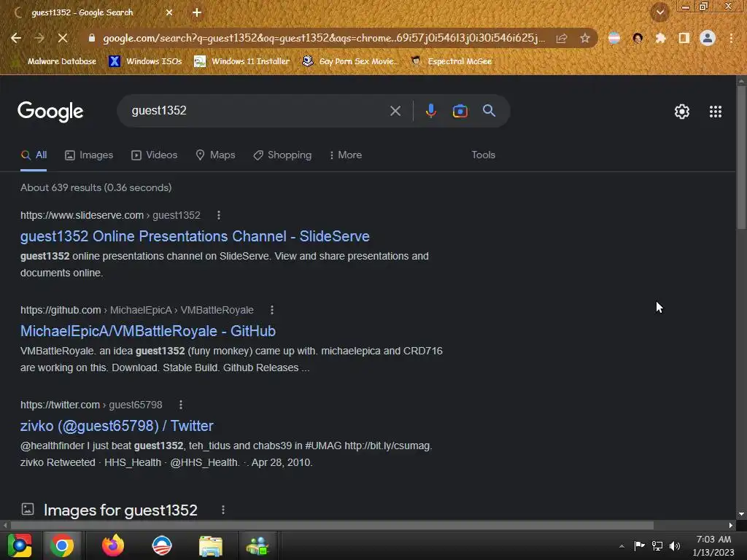Open options menu for the GitHub result
The width and height of the screenshot is (747, 560).
(x=272, y=310)
